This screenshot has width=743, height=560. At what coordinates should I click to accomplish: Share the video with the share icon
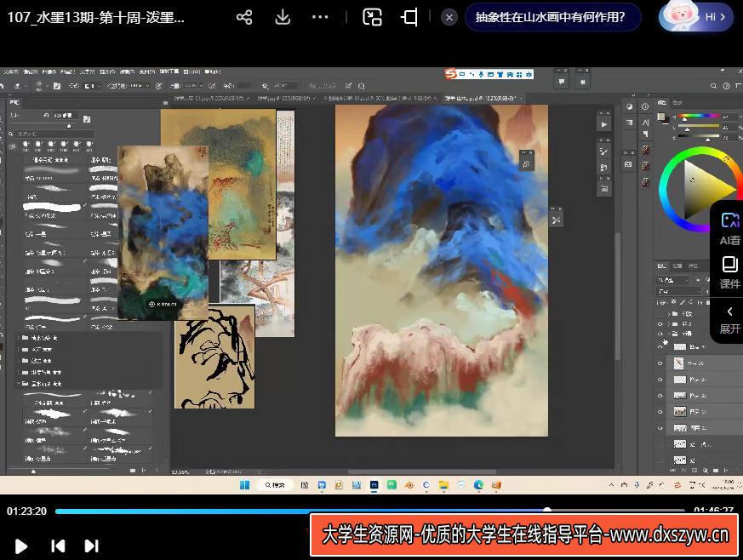click(244, 18)
